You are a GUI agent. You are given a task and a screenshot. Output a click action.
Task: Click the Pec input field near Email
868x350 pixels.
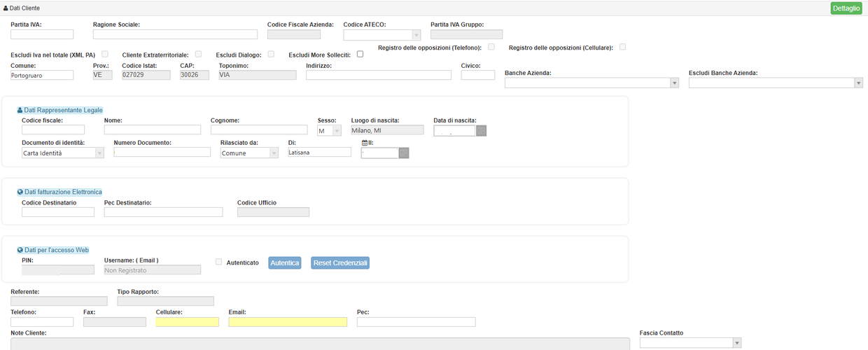(416, 322)
